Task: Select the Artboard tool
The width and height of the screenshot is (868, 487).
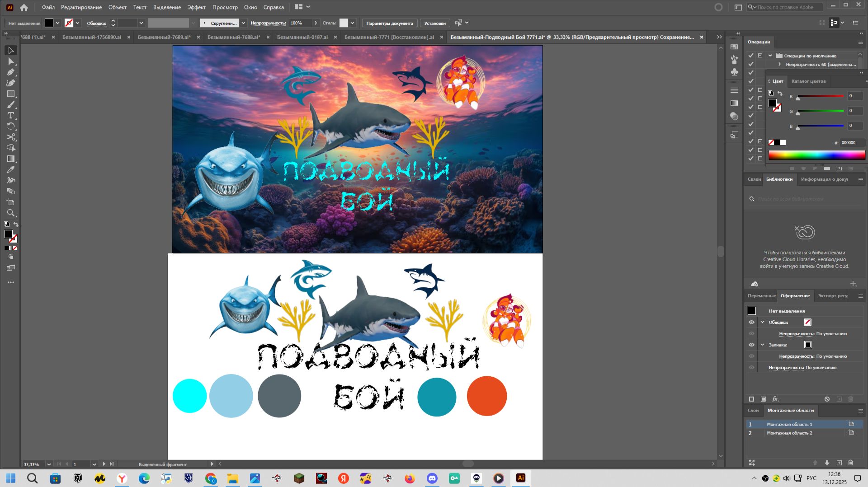Action: point(11,202)
